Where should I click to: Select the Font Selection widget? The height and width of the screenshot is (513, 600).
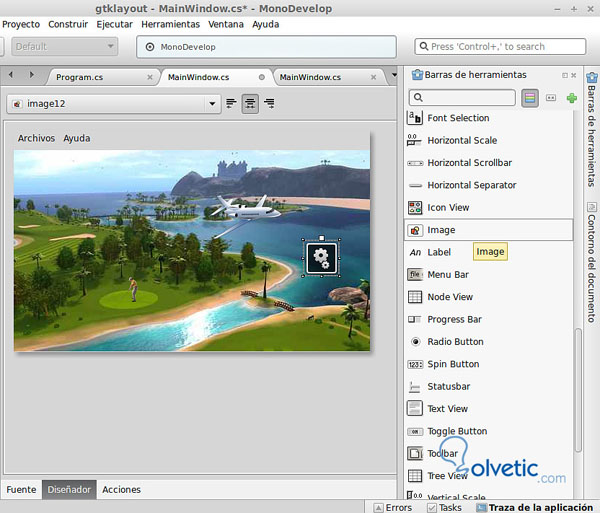click(x=457, y=118)
